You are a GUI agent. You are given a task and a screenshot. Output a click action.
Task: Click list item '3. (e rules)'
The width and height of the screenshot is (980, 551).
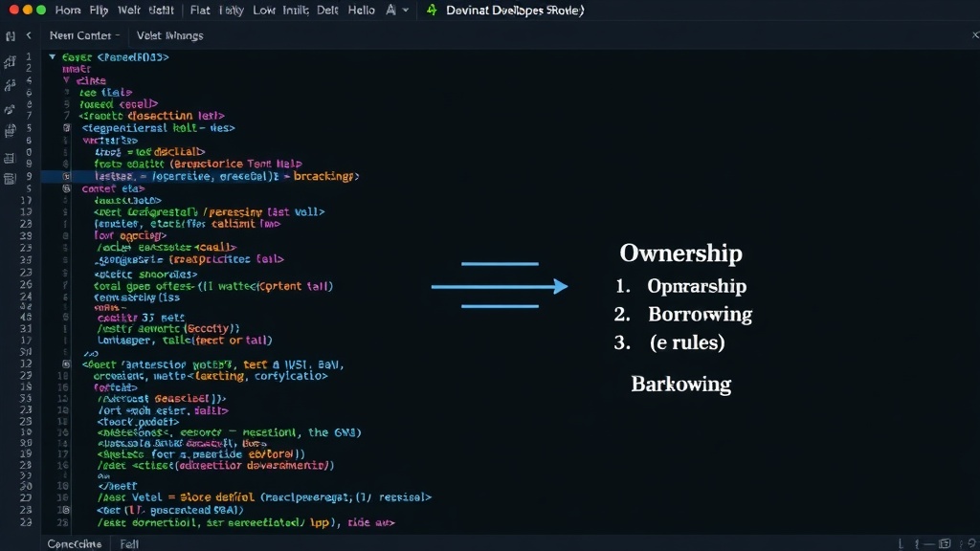pyautogui.click(x=669, y=342)
